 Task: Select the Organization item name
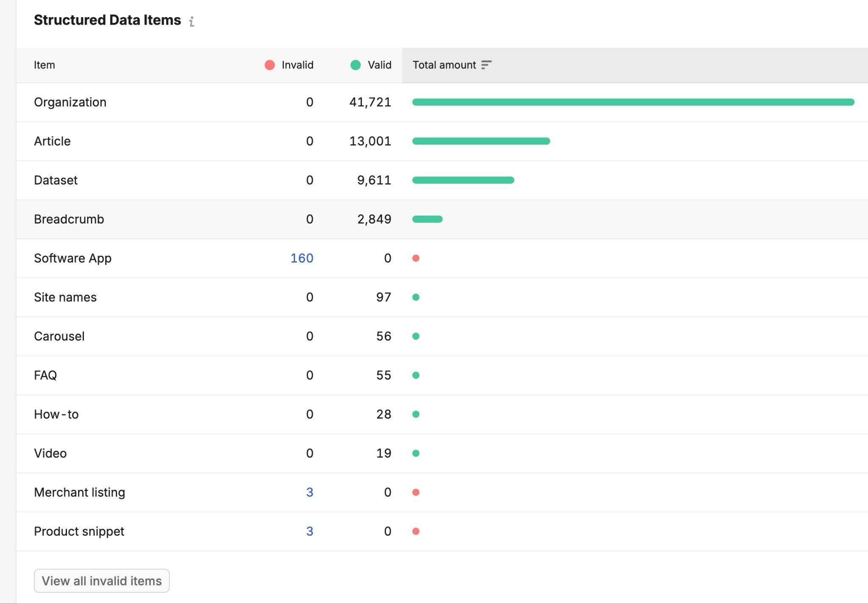(70, 102)
